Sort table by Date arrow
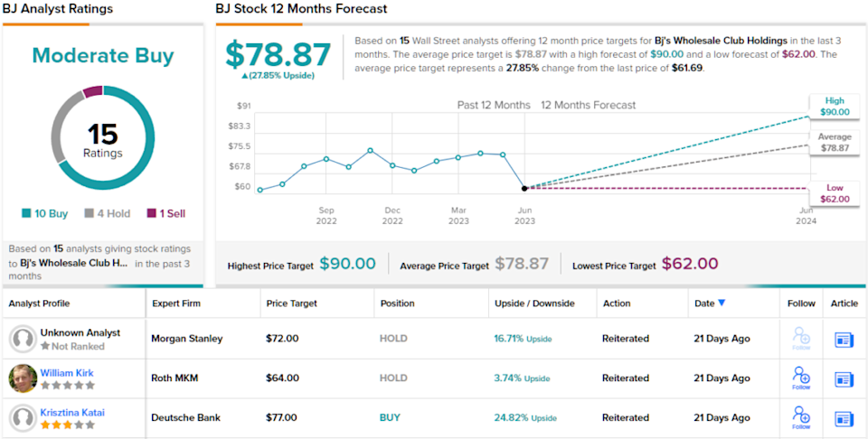The width and height of the screenshot is (868, 439). pos(722,304)
